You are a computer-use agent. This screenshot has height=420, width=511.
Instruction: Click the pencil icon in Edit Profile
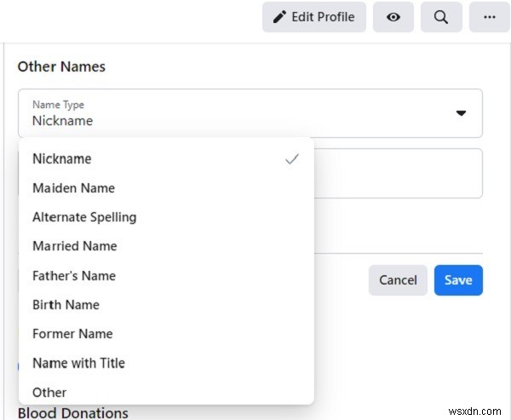pyautogui.click(x=278, y=17)
